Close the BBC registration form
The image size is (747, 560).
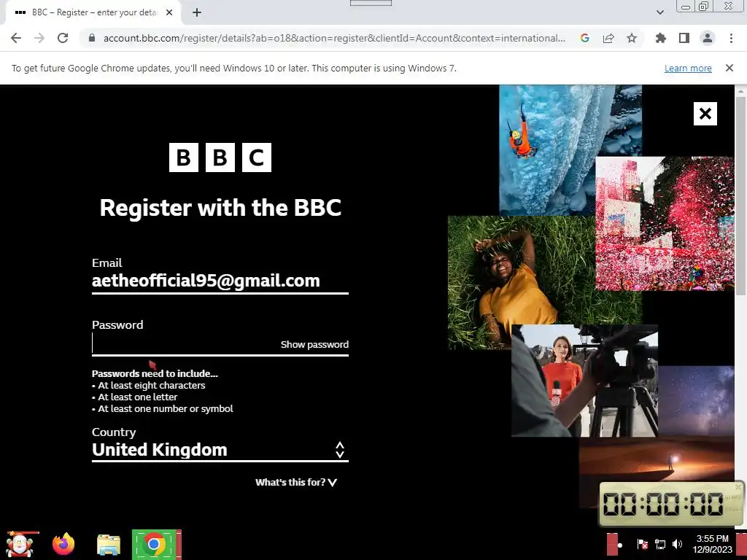tap(705, 114)
